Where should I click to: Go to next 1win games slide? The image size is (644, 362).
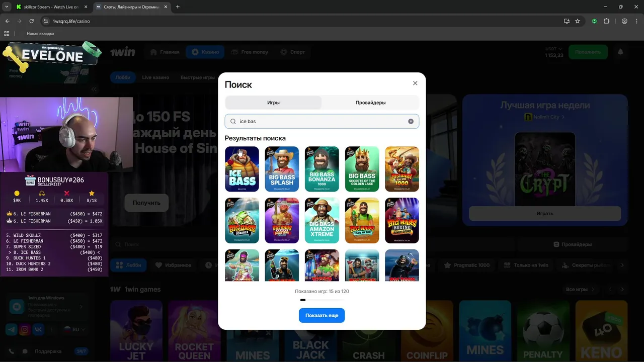tap(622, 289)
